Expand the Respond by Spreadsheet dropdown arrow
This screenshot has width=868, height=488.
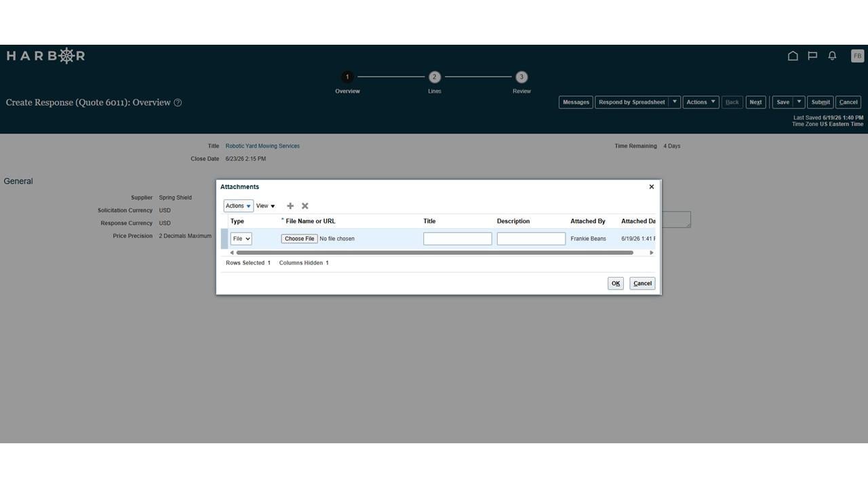[675, 102]
